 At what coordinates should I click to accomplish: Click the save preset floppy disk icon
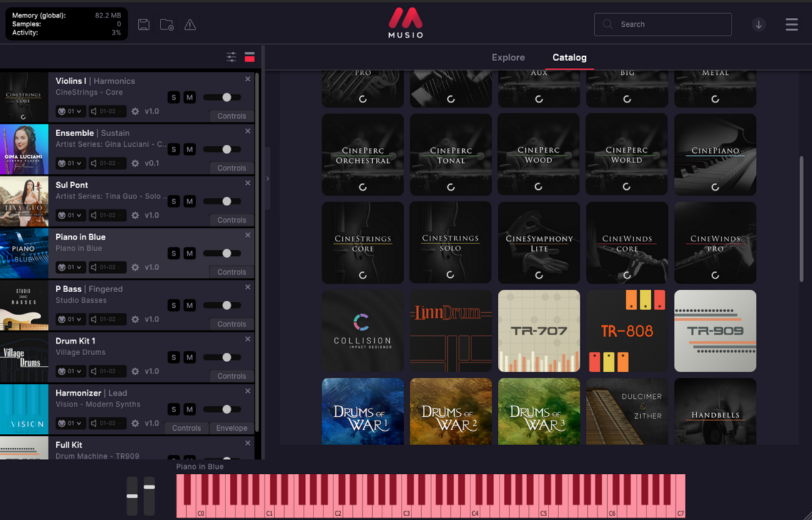[x=144, y=24]
